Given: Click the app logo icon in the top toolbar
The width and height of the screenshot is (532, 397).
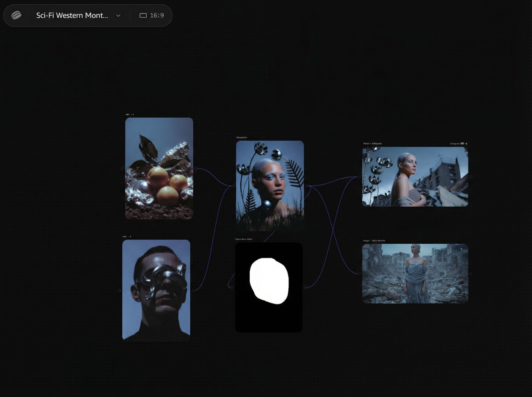Looking at the screenshot, I should 16,16.
